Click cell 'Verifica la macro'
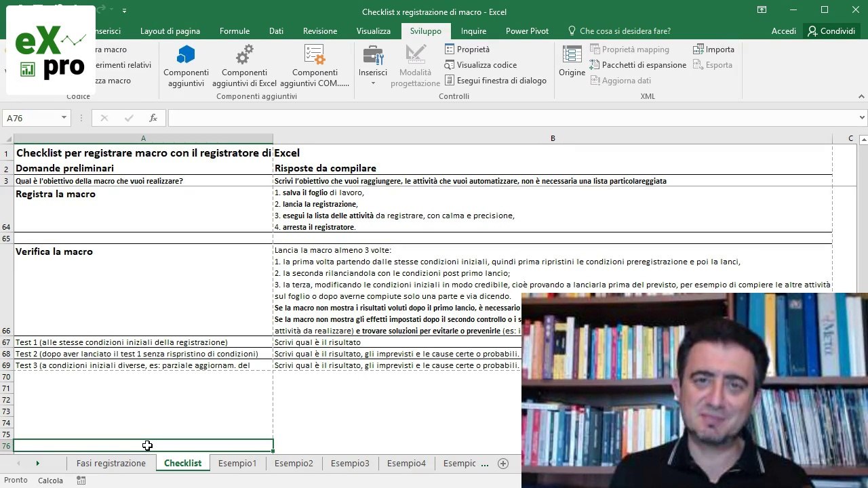868x488 pixels. click(x=143, y=290)
